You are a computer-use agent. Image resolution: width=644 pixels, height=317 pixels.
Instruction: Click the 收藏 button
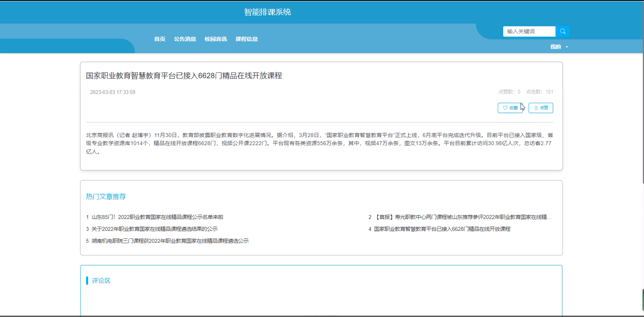pyautogui.click(x=511, y=108)
